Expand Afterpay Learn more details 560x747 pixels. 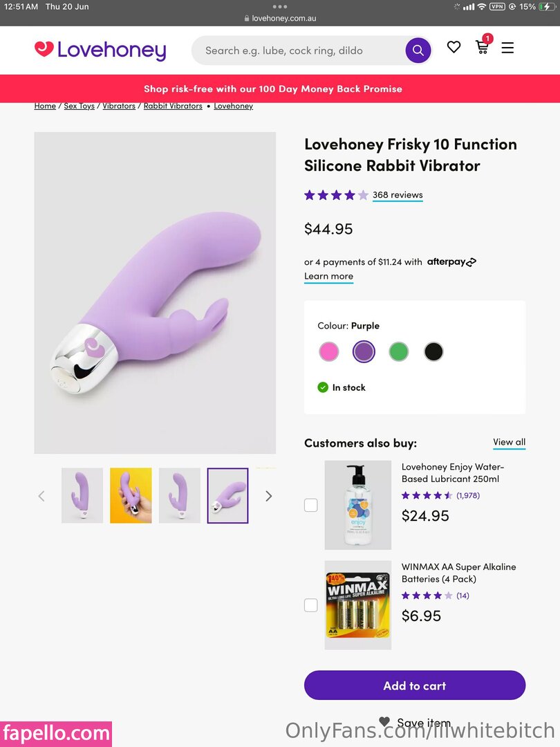[x=328, y=276]
